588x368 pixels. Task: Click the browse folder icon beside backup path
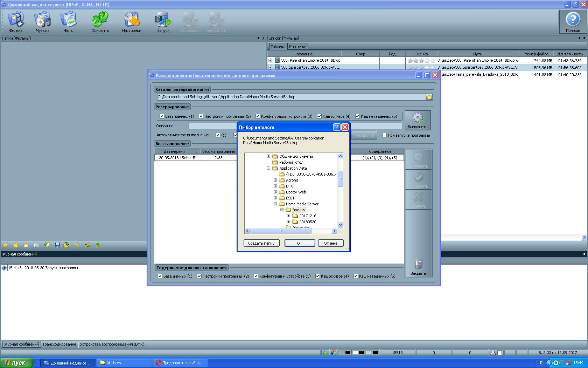pyautogui.click(x=429, y=97)
